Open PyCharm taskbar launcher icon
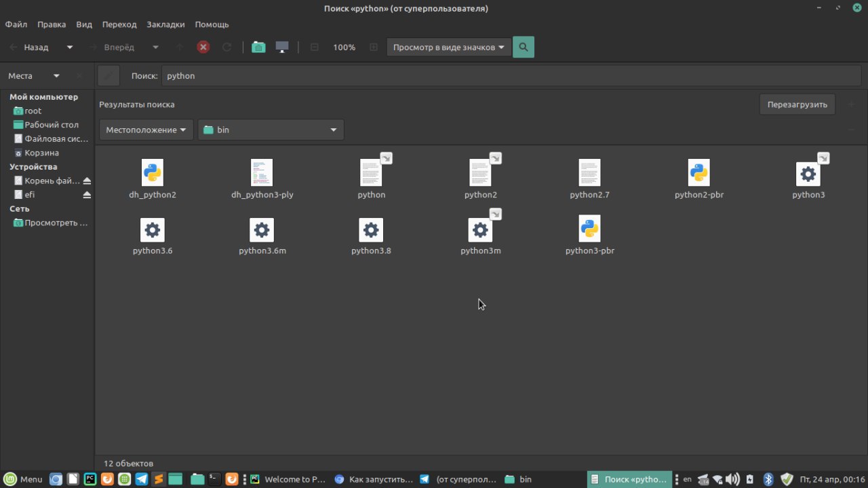868x488 pixels. click(x=90, y=479)
